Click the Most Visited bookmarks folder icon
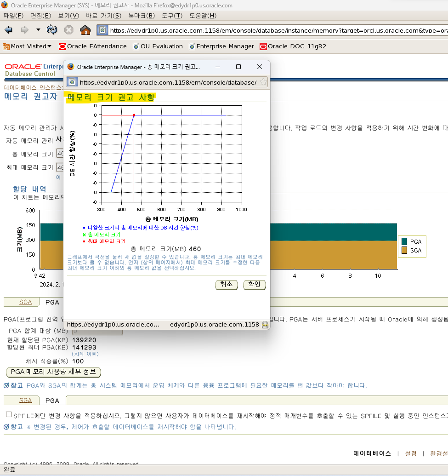The image size is (448, 476). (6, 47)
